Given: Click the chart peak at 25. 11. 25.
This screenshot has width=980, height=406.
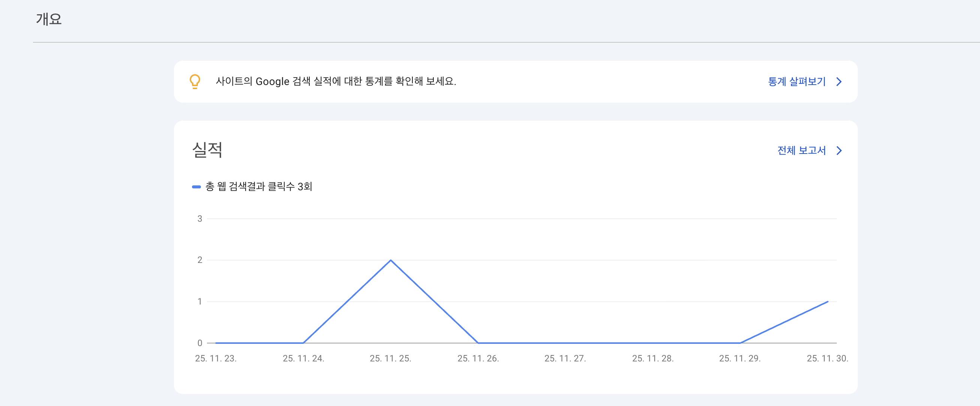Looking at the screenshot, I should (x=390, y=260).
